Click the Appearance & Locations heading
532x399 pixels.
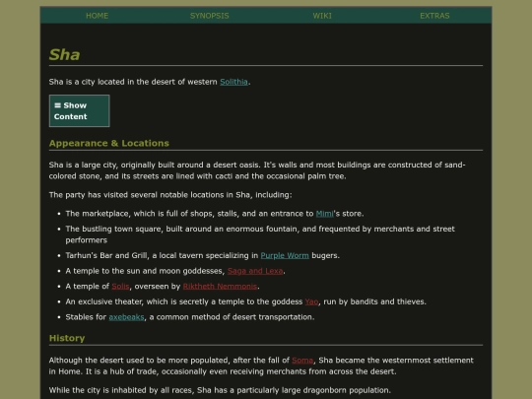pyautogui.click(x=109, y=143)
